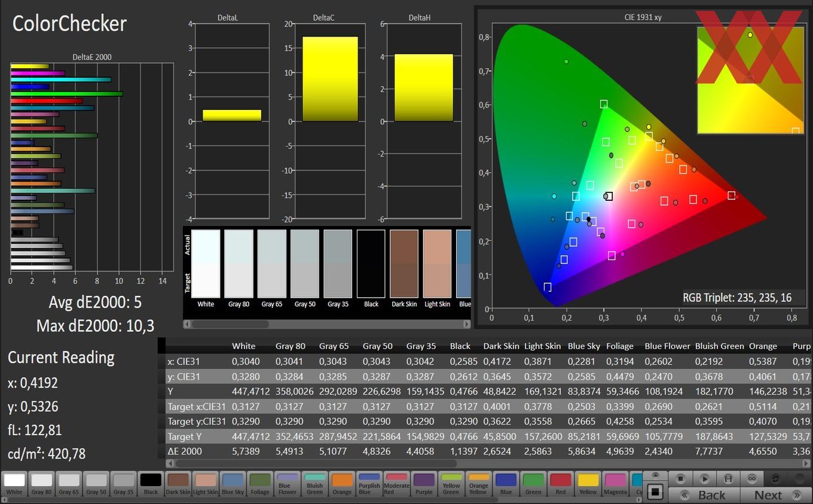Click the yellow DeltaH bar
The height and width of the screenshot is (504, 813).
[x=423, y=88]
